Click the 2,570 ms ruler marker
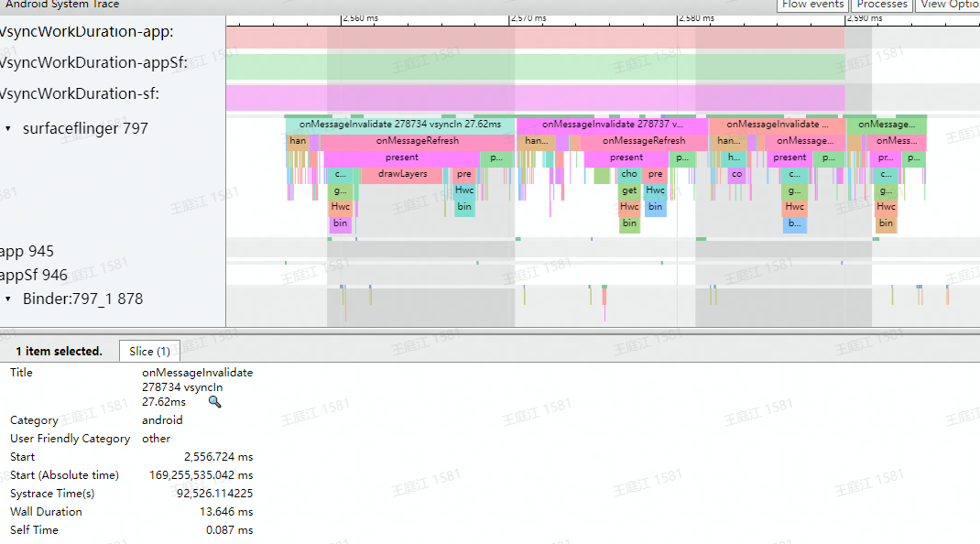The width and height of the screenshot is (980, 544). coord(528,18)
